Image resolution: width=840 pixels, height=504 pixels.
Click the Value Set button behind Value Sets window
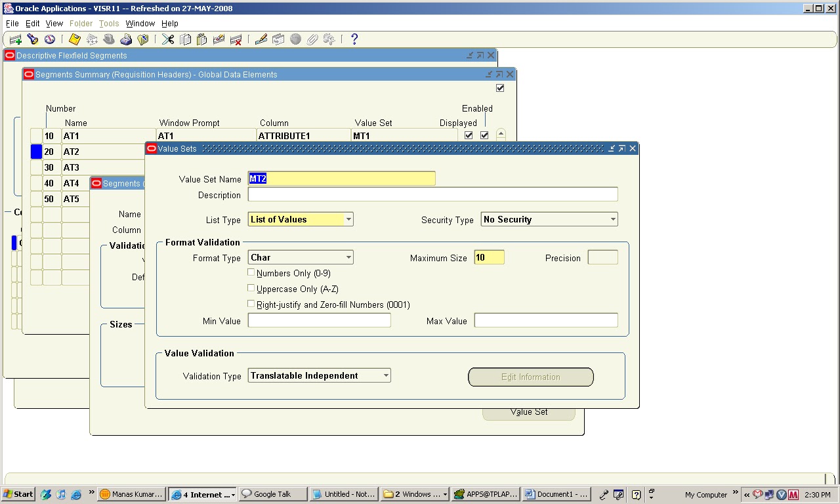(x=529, y=413)
